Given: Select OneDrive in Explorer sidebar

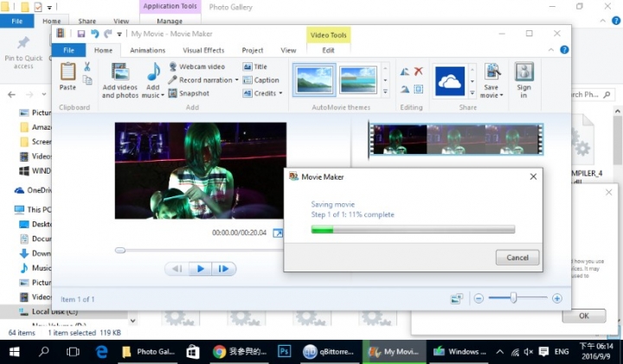Looking at the screenshot, I should tap(34, 190).
